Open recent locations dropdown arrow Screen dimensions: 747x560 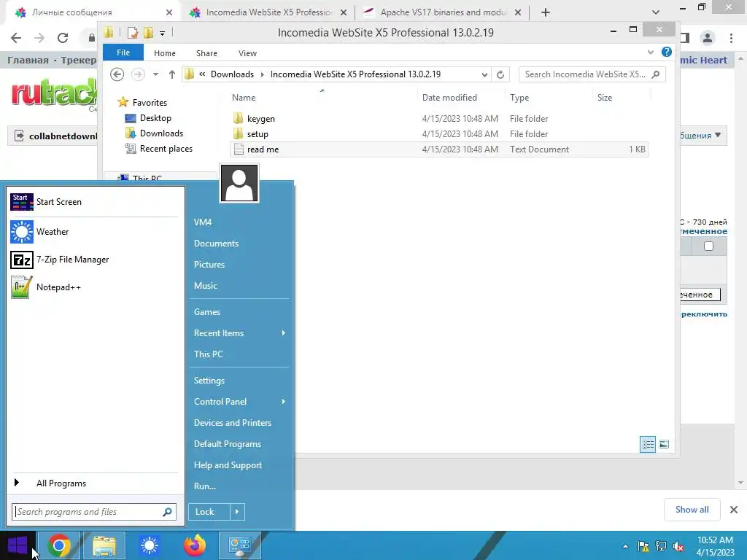click(155, 74)
